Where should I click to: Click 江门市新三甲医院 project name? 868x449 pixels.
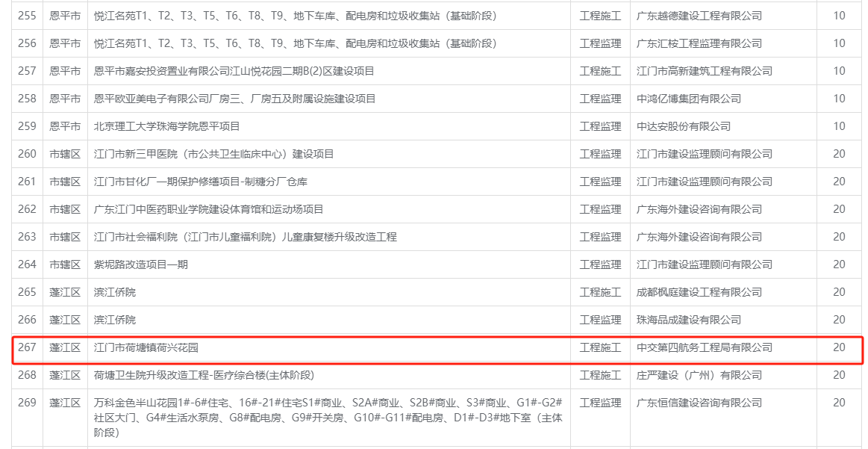tap(214, 154)
